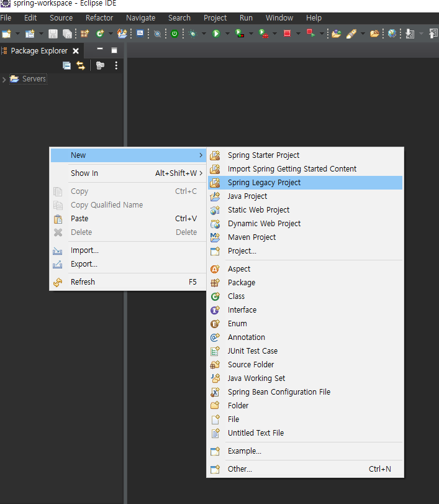Select Spring Starter Project

pyautogui.click(x=305, y=155)
